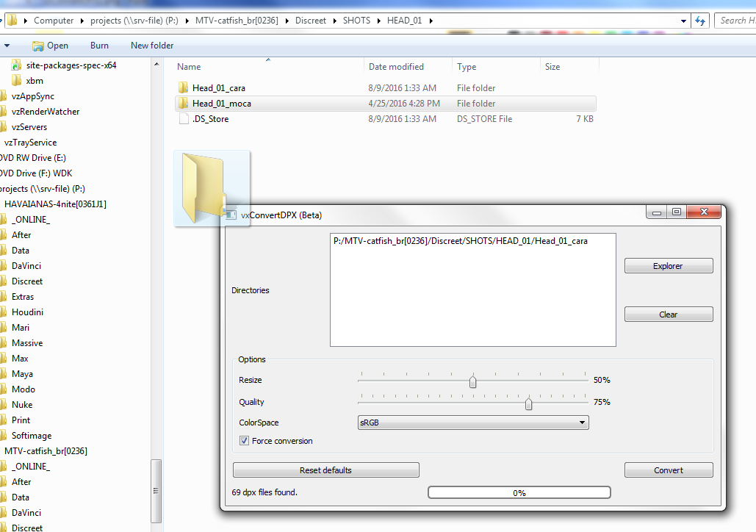
Task: Click the vxConvertDPX title bar icon
Action: tap(231, 215)
